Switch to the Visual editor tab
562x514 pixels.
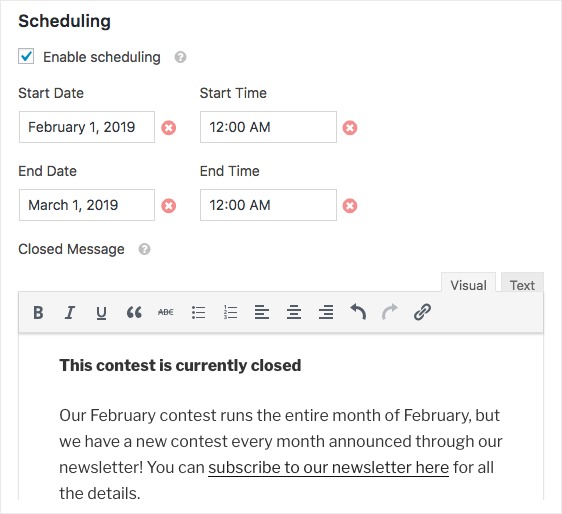click(468, 285)
